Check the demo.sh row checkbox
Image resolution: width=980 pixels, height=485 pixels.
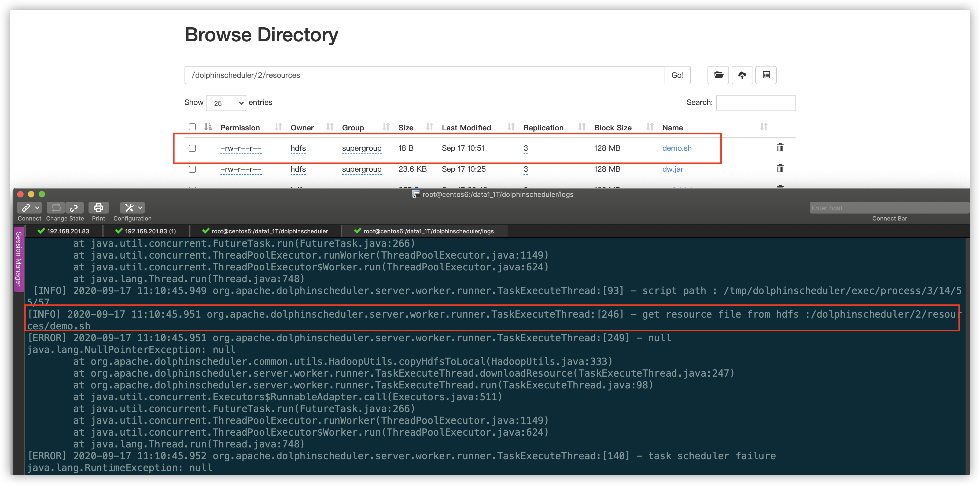192,148
